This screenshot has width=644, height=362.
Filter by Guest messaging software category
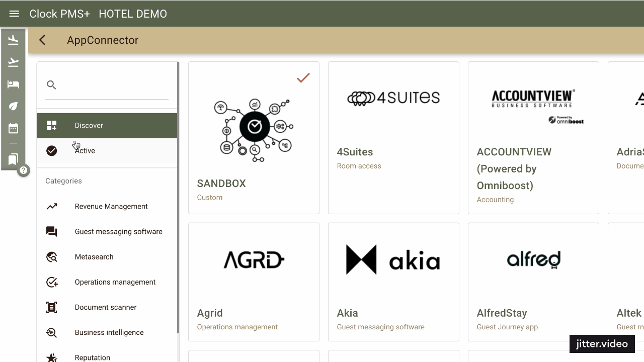pyautogui.click(x=107, y=232)
